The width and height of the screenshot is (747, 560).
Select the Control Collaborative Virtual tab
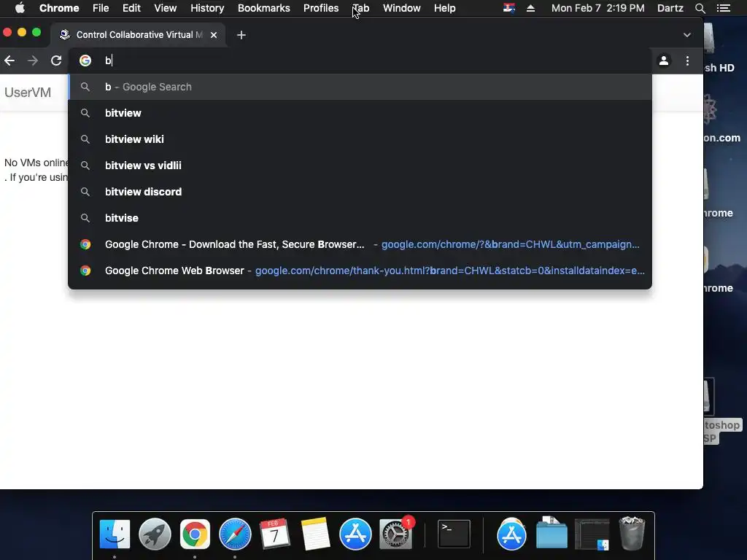138,35
